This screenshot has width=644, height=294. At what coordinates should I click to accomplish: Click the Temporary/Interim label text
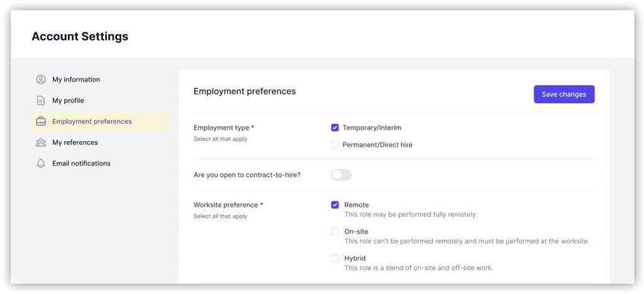click(372, 128)
